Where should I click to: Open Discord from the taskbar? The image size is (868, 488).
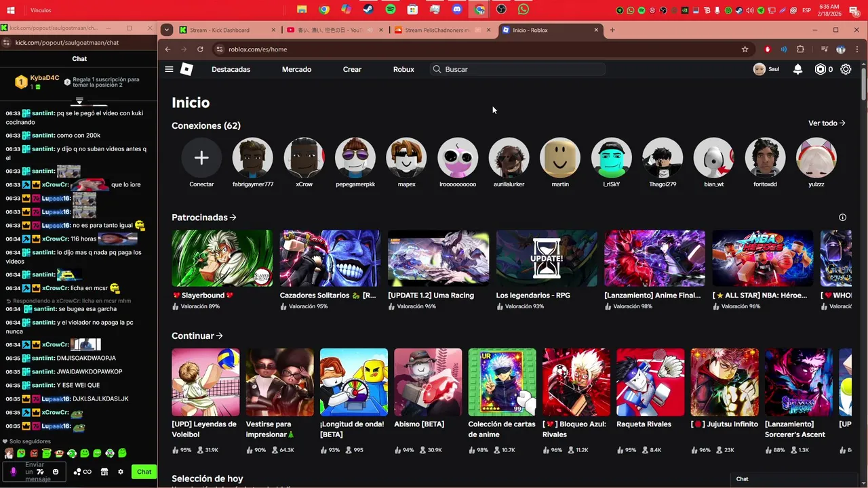click(x=456, y=9)
